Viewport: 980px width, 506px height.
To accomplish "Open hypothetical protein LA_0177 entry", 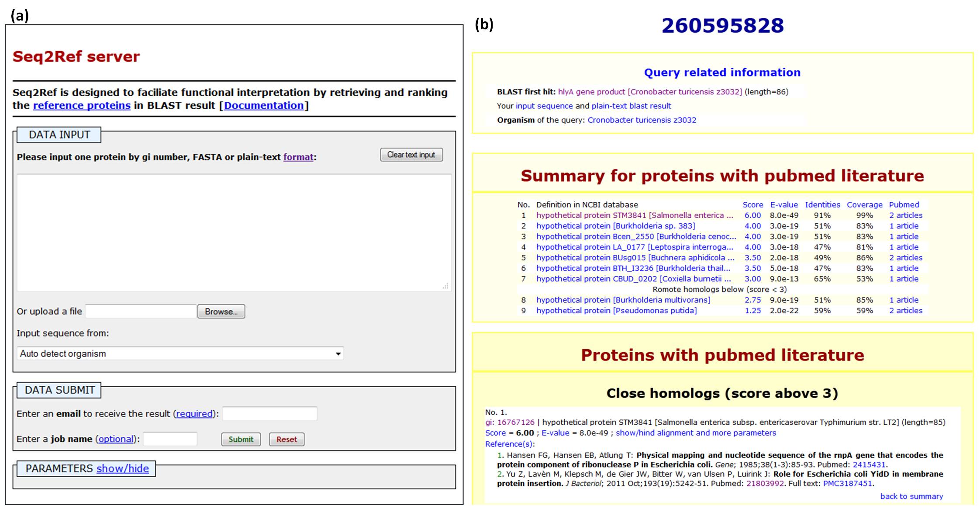I will coord(635,247).
